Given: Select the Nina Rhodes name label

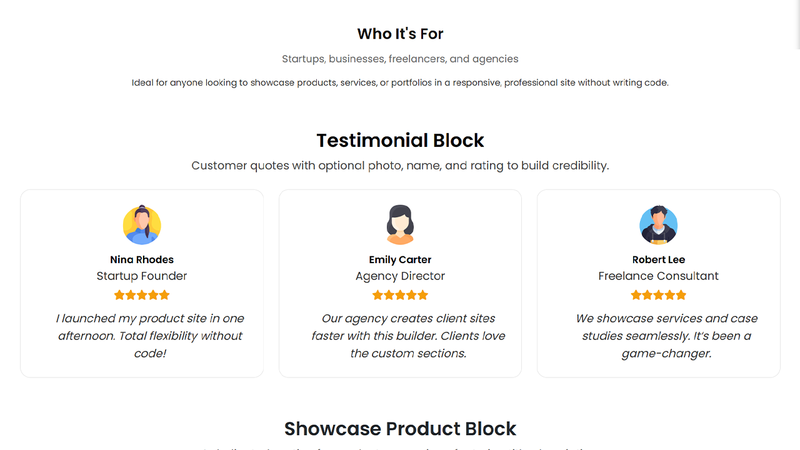Looking at the screenshot, I should point(142,260).
